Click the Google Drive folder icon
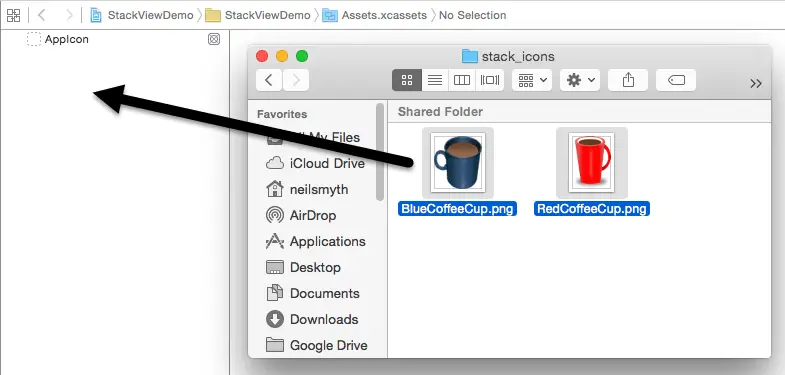 tap(274, 345)
